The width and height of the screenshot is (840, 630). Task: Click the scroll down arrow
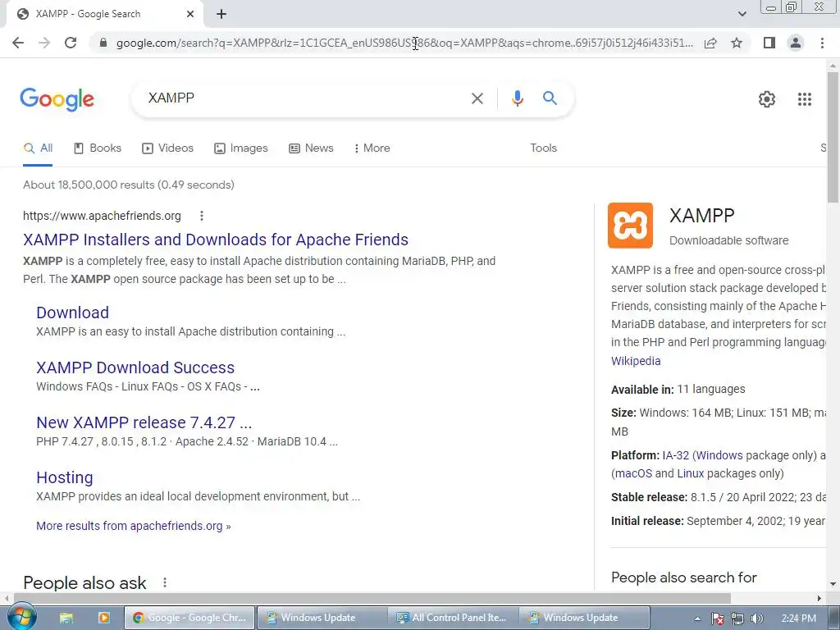click(833, 584)
